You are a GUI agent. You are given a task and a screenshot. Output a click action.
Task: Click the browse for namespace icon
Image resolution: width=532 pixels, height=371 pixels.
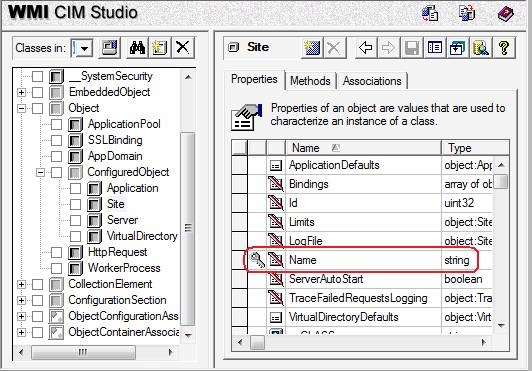(109, 48)
